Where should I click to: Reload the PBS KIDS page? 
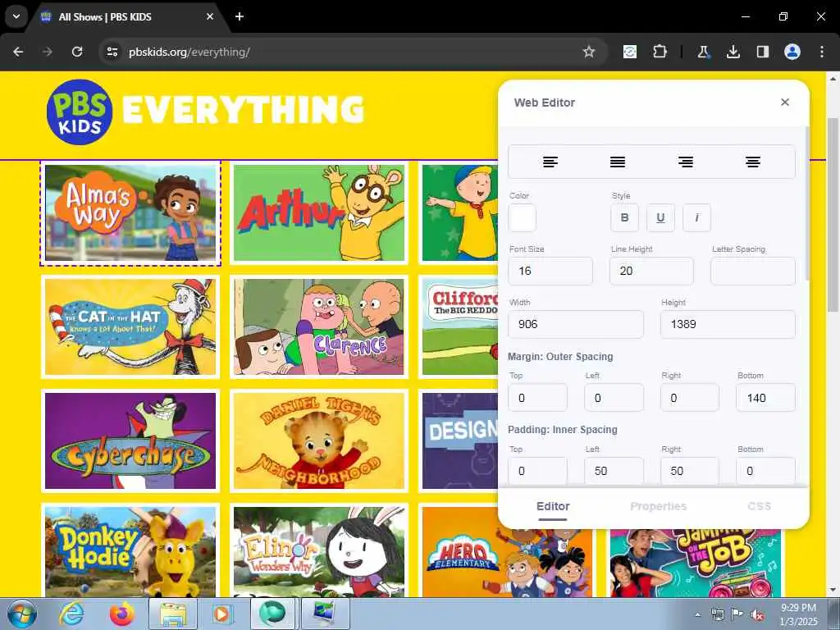pyautogui.click(x=77, y=52)
